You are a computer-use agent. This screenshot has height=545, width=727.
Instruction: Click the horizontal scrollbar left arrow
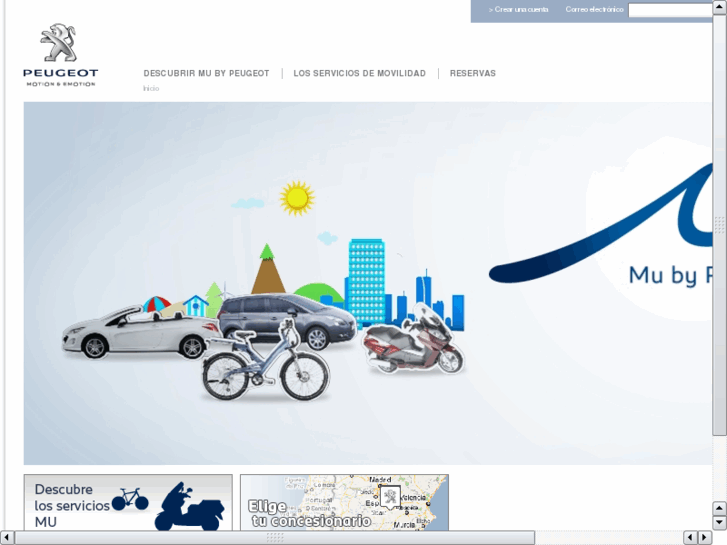click(x=6, y=537)
